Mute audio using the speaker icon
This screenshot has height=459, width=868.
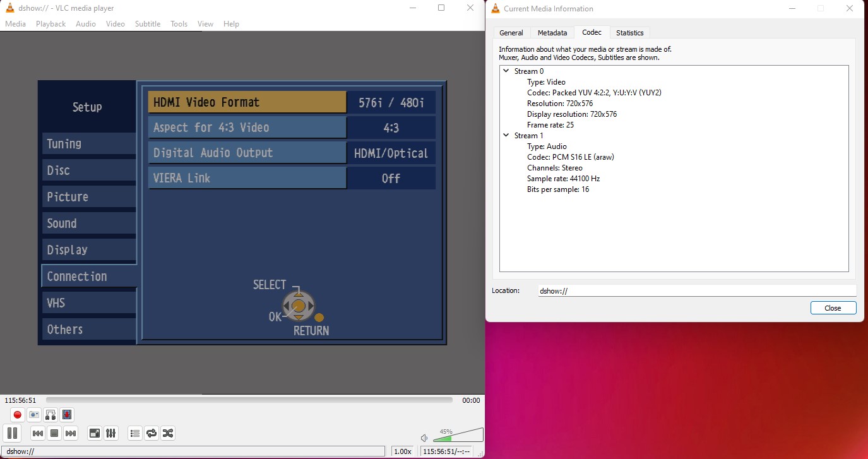tap(425, 438)
